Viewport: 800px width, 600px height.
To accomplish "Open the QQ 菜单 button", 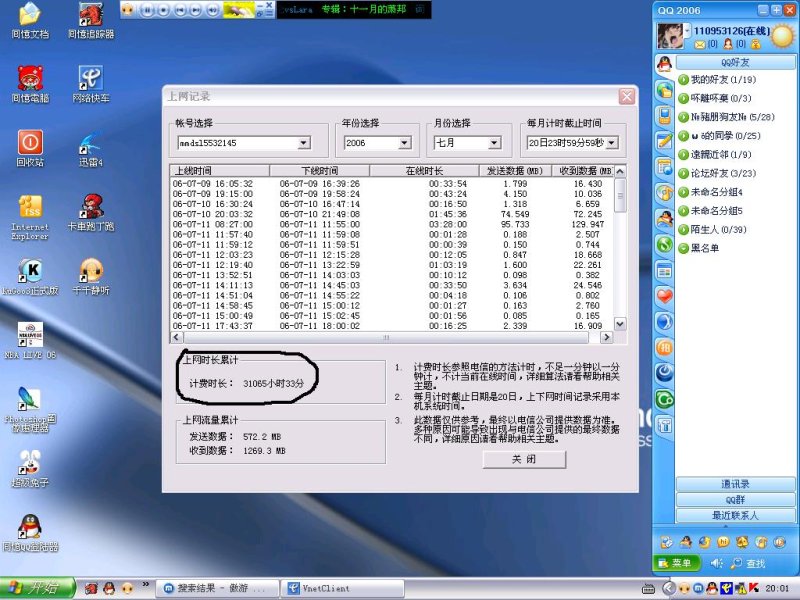I will pos(678,562).
